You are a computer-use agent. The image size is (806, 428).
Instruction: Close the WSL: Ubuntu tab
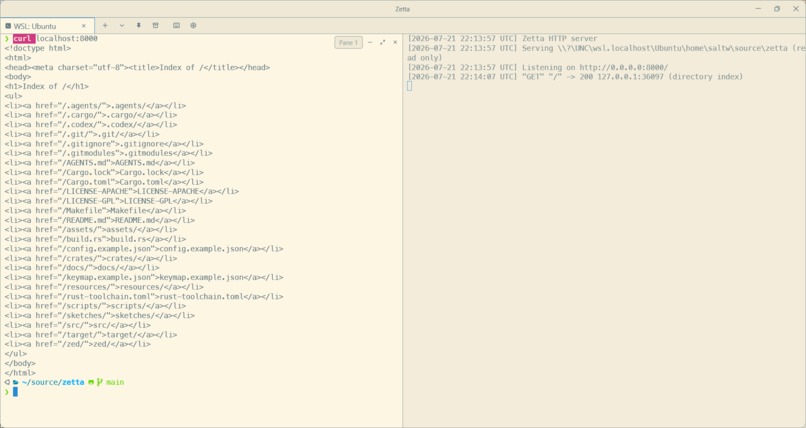[84, 26]
